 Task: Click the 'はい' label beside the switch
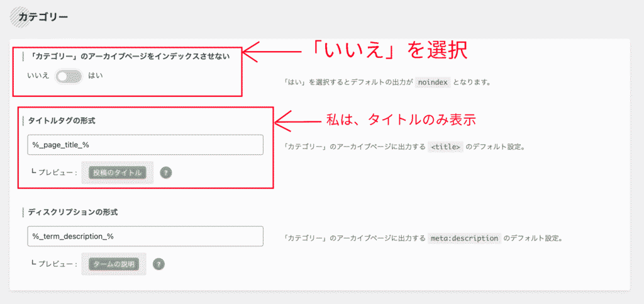click(96, 76)
